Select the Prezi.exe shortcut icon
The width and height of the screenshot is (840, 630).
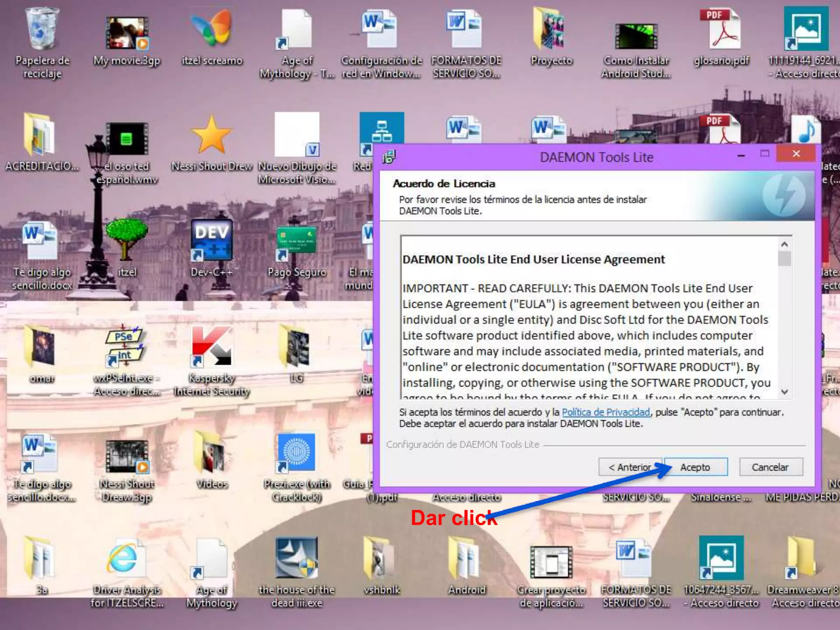(x=297, y=452)
